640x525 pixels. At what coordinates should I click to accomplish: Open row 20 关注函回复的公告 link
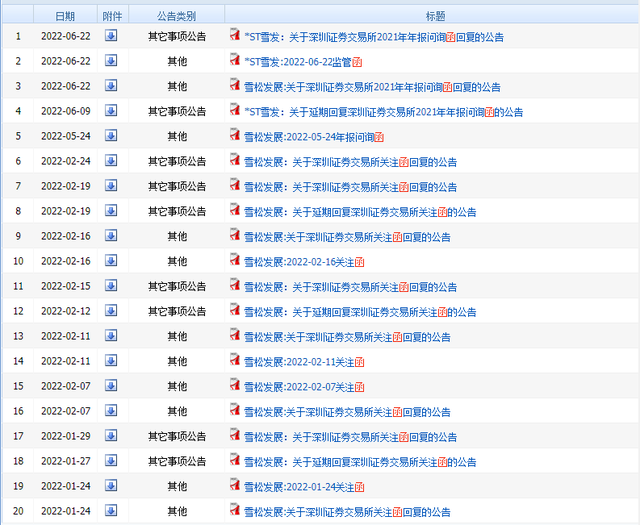pyautogui.click(x=347, y=512)
